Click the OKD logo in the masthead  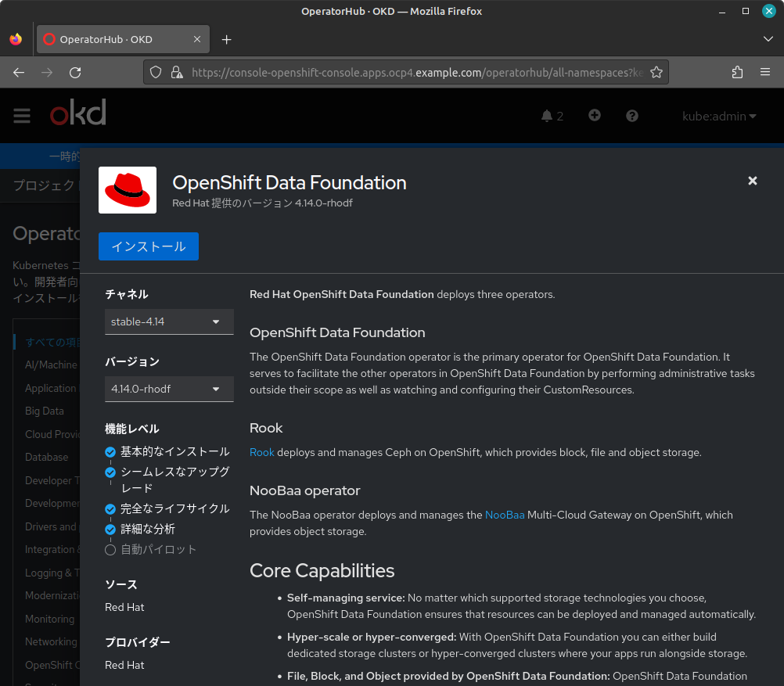pos(77,113)
